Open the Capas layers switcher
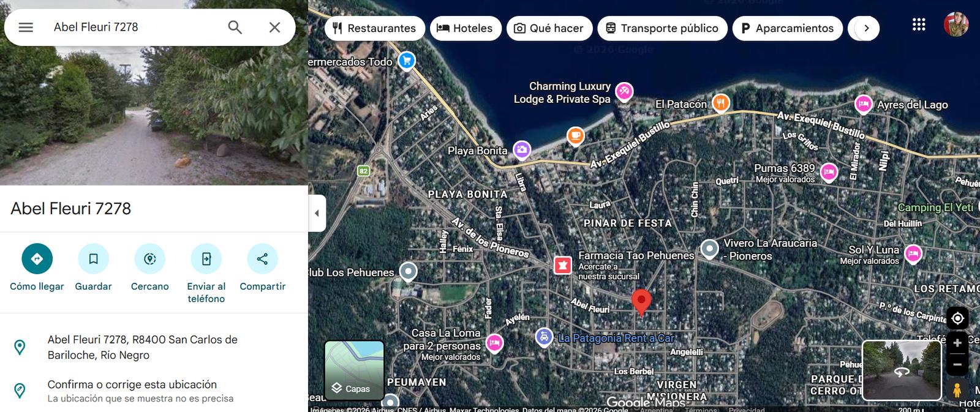 point(354,370)
